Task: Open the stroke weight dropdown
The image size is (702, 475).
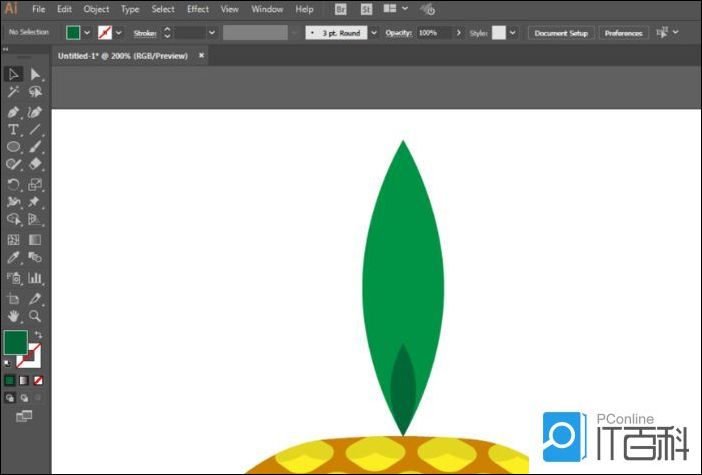Action: (x=212, y=33)
